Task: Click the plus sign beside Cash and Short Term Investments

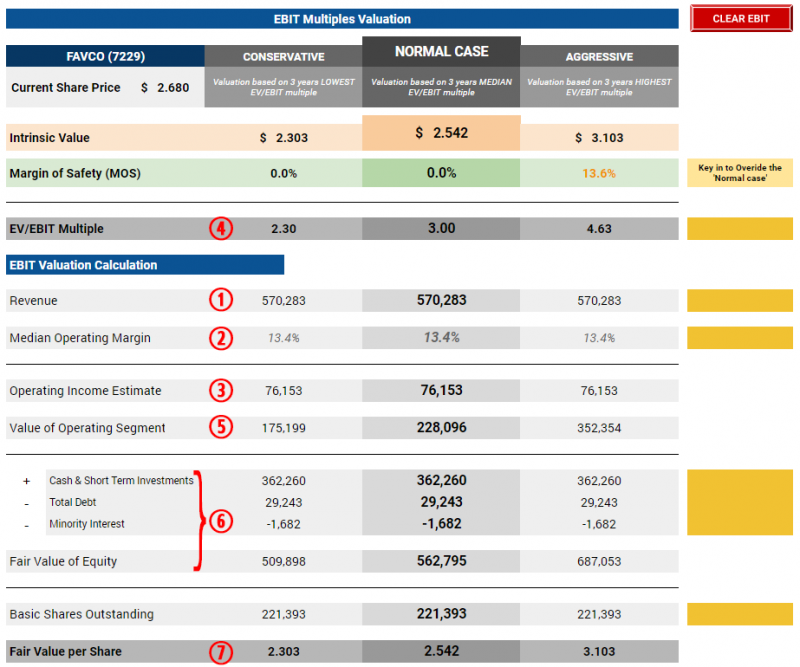Action: pos(26,481)
